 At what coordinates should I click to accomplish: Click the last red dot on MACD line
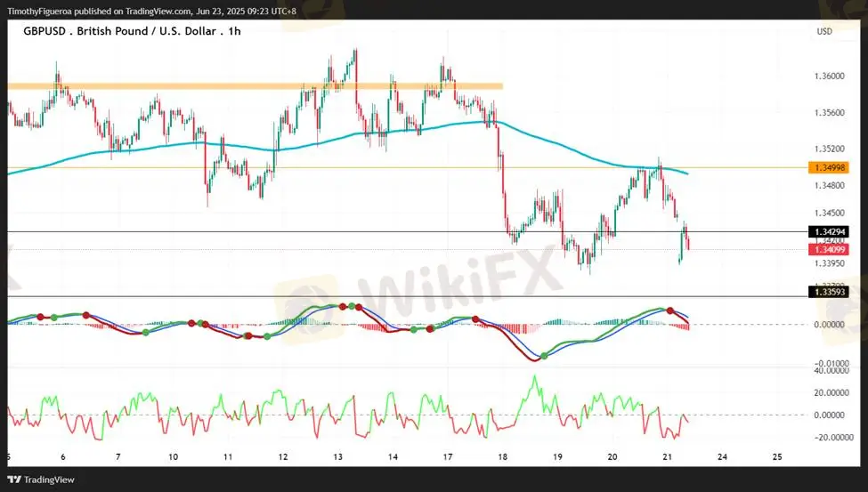point(669,311)
